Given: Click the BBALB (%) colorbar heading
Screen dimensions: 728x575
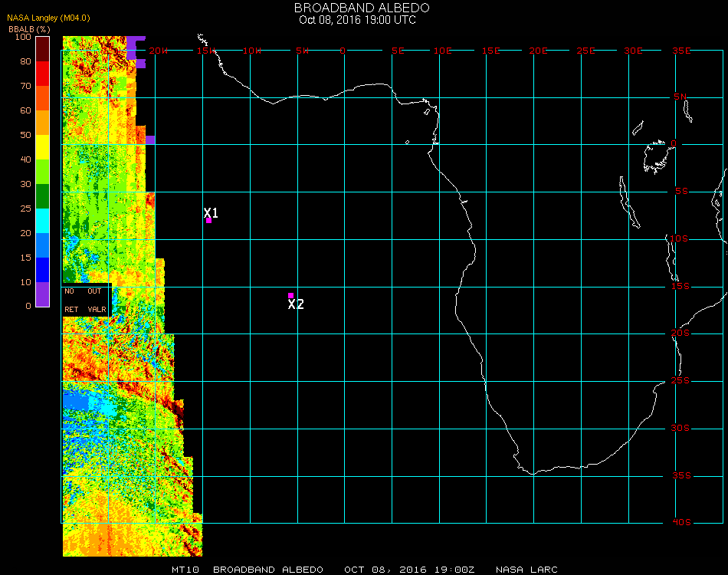Looking at the screenshot, I should (x=29, y=29).
